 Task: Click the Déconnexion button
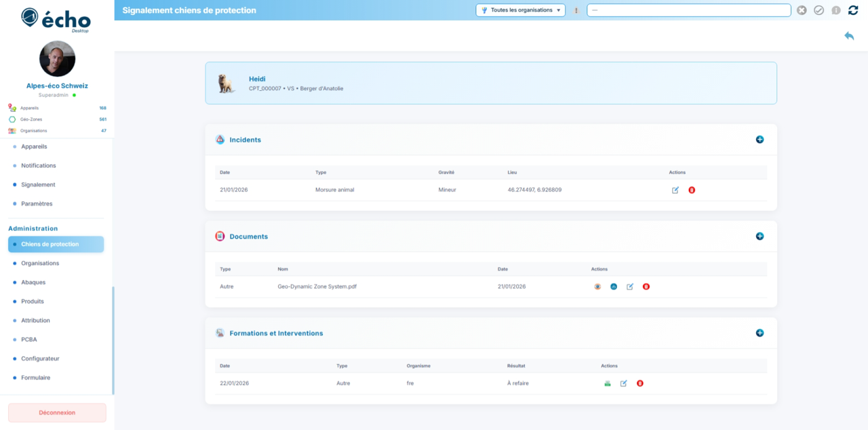(57, 412)
